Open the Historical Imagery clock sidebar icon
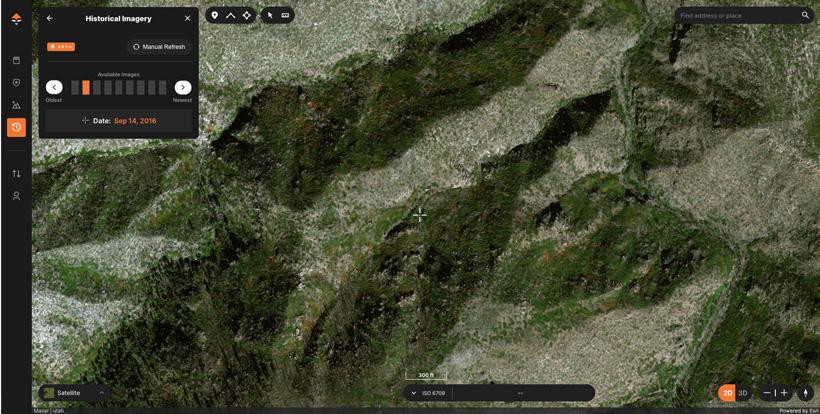The height and width of the screenshot is (414, 820). coord(16,127)
